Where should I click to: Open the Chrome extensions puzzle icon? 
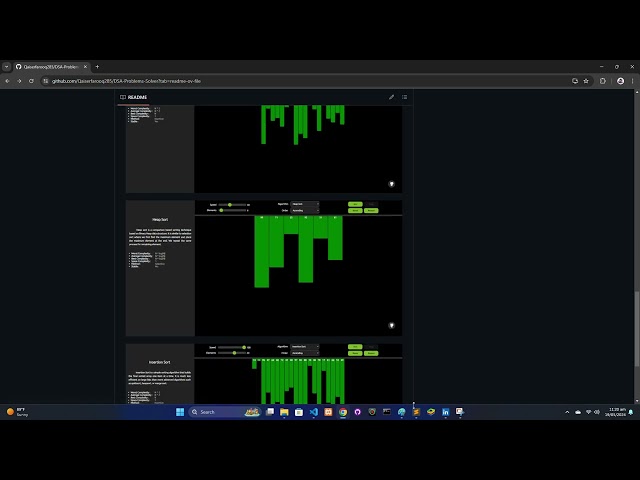click(x=603, y=81)
